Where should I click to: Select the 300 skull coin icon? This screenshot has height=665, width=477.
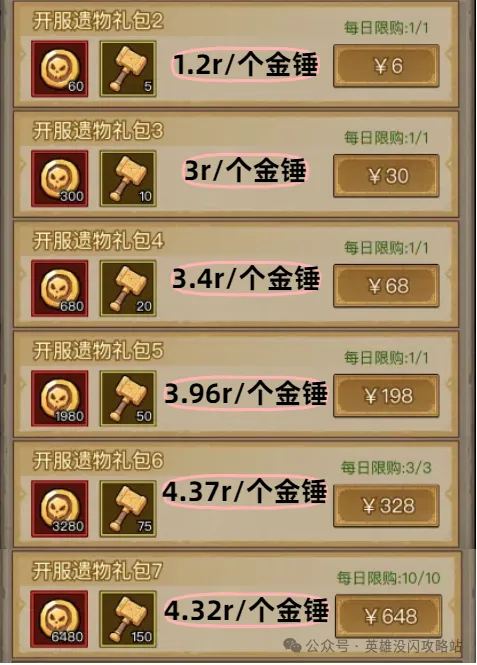pos(60,179)
